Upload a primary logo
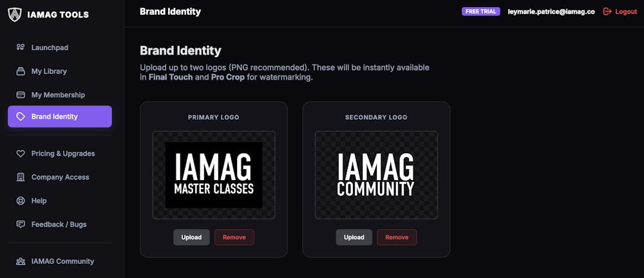The image size is (644, 278). (191, 237)
